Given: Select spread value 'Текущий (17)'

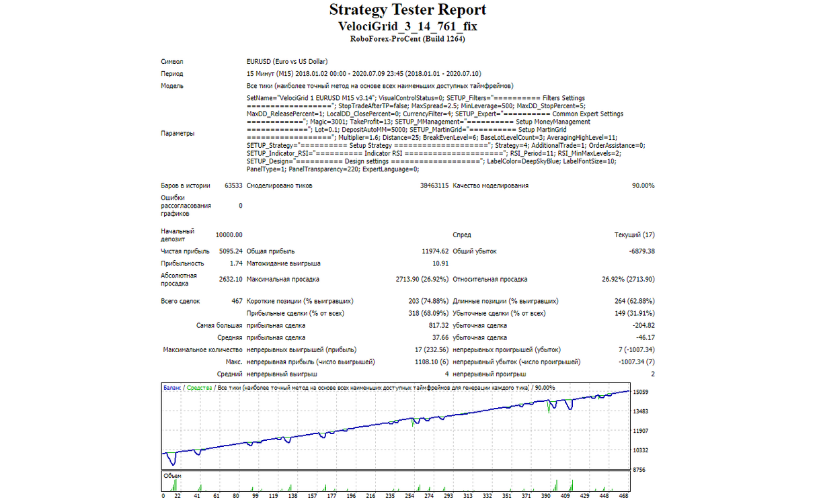Looking at the screenshot, I should (x=635, y=235).
